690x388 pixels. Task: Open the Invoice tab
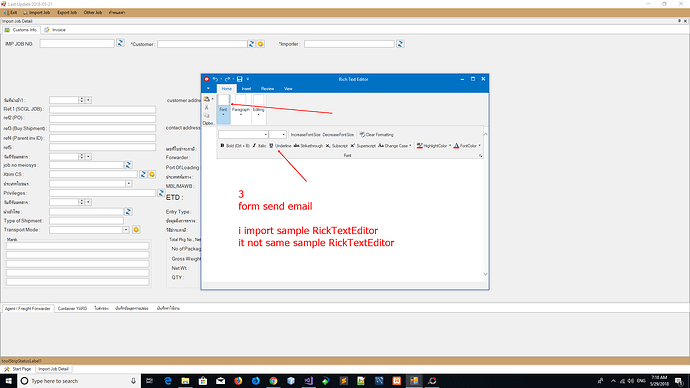pos(55,30)
